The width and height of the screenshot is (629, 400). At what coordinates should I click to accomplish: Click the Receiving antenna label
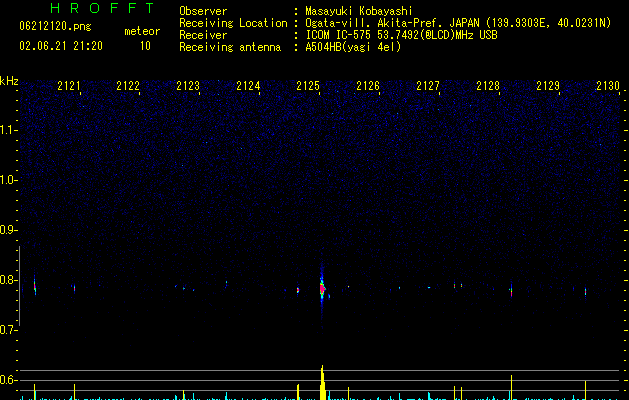pos(230,47)
